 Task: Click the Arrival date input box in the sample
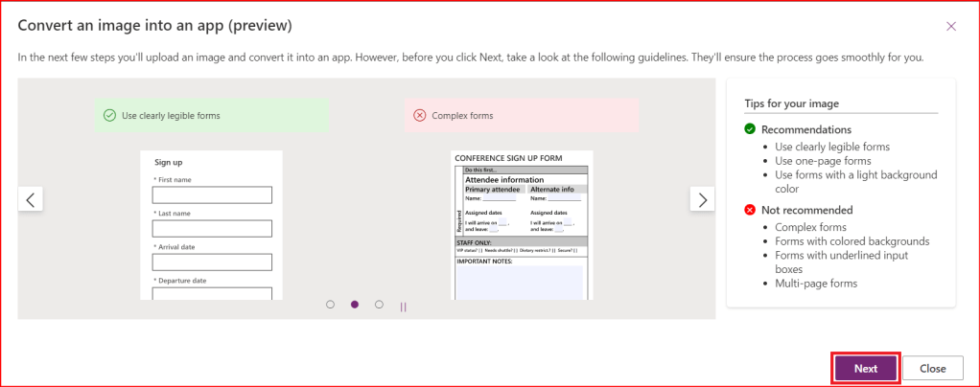tap(212, 262)
